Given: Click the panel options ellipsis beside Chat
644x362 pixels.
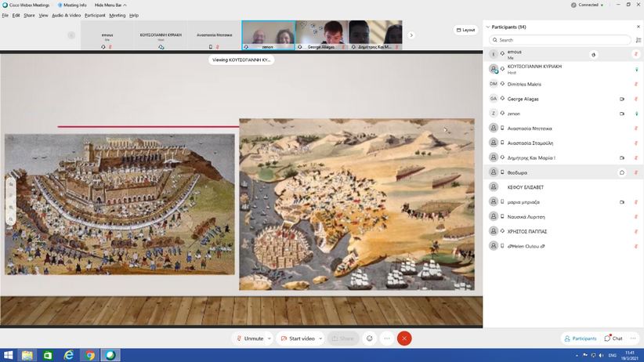Looking at the screenshot, I should pyautogui.click(x=633, y=338).
